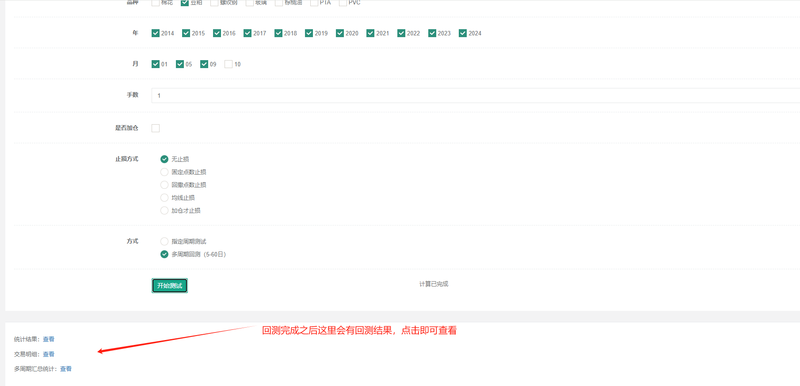Click the 是否加仓 label
800x386 pixels.
(127, 128)
